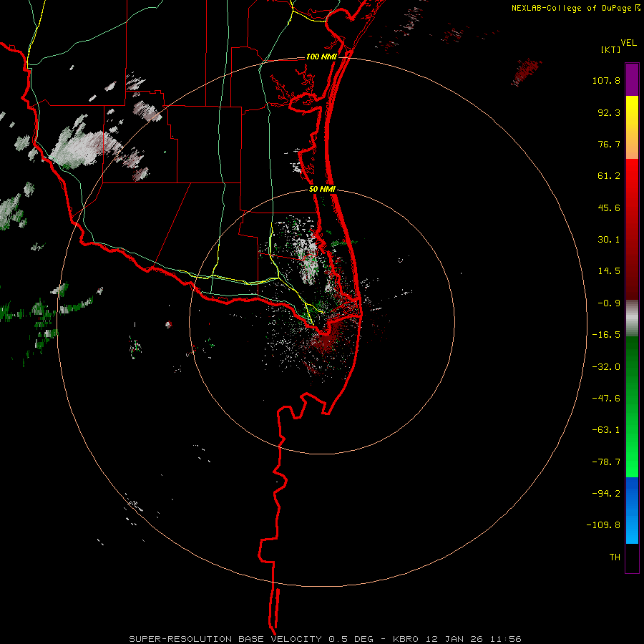Select the 45.6 velocity scale value
Image resolution: width=644 pixels, height=644 pixels.
pos(609,208)
